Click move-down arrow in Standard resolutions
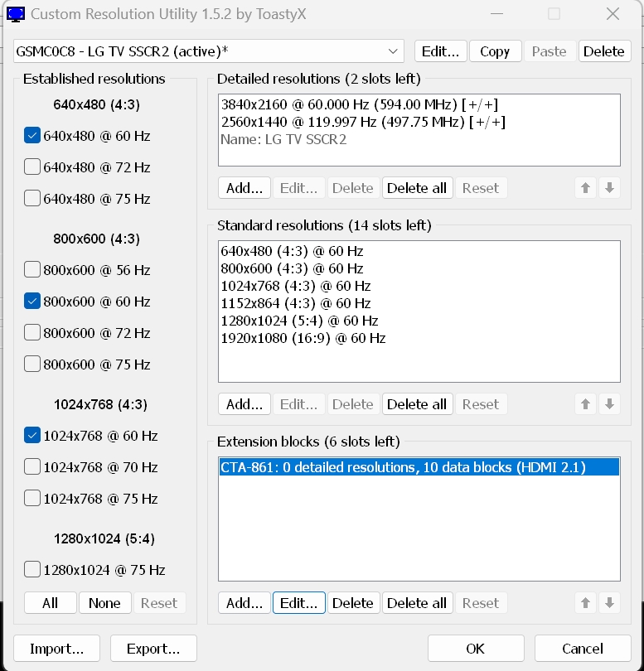 tap(609, 404)
